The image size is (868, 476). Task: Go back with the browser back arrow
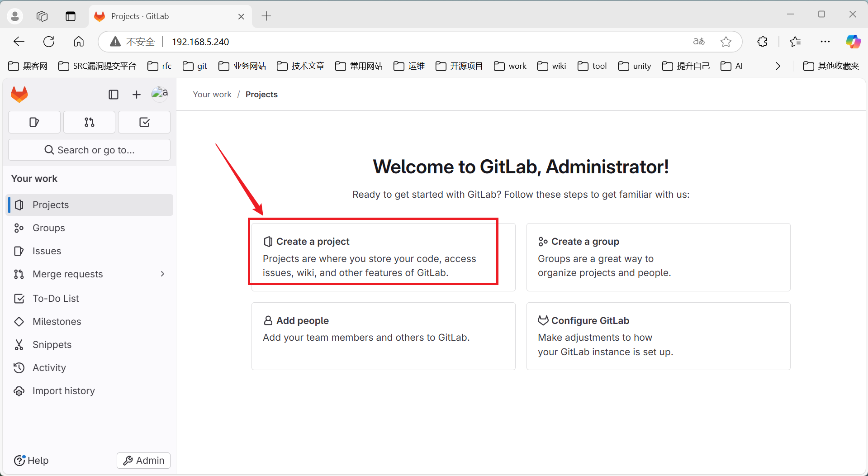[19, 42]
